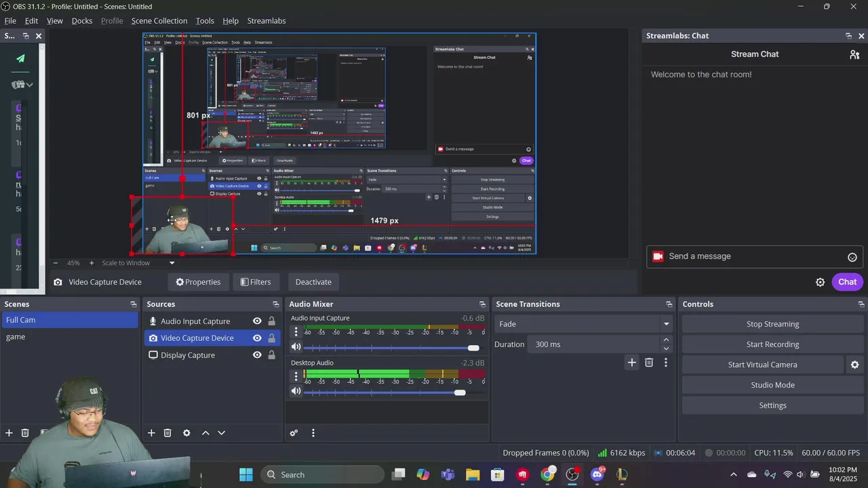Toggle lock on Display Capture source
868x488 pixels.
271,355
